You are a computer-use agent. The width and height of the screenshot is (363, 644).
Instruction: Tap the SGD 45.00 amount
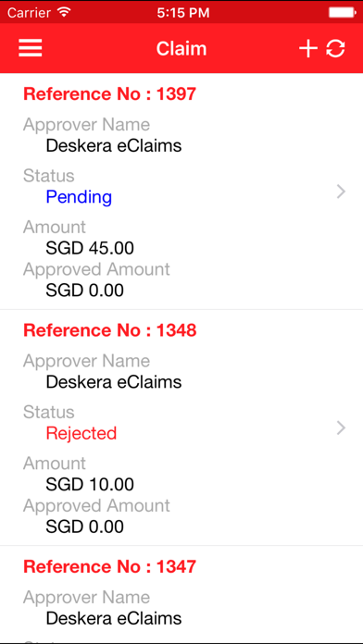[90, 248]
